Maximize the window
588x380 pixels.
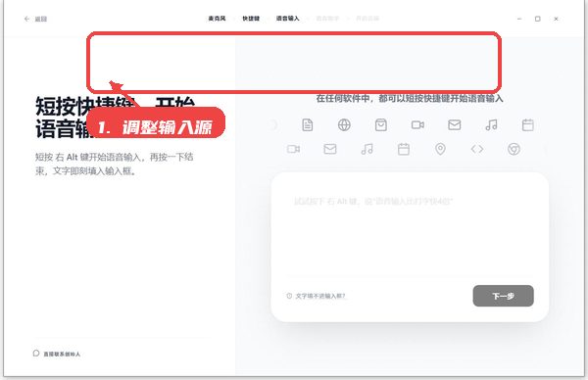(538, 19)
